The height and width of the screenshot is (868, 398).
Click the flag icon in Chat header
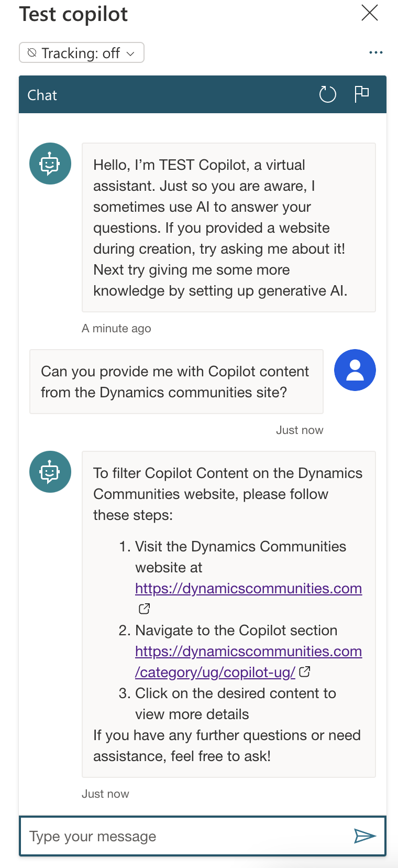pyautogui.click(x=362, y=94)
